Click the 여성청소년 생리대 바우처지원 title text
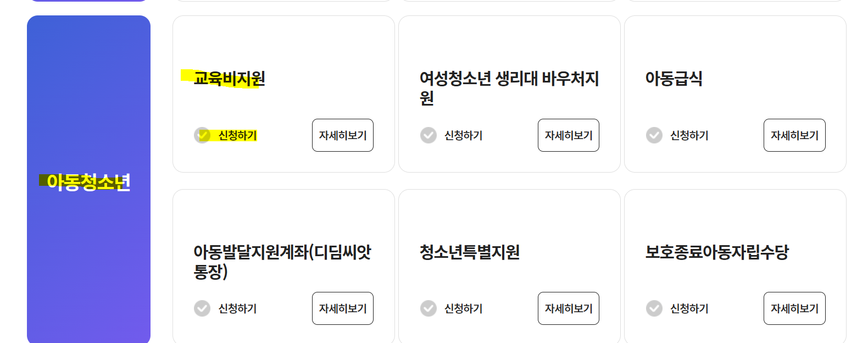 509,88
